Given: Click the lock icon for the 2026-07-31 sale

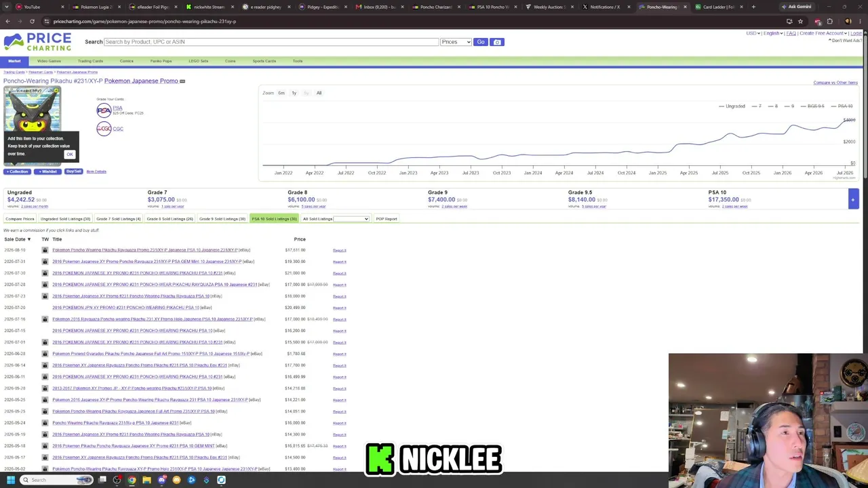Looking at the screenshot, I should click(45, 262).
